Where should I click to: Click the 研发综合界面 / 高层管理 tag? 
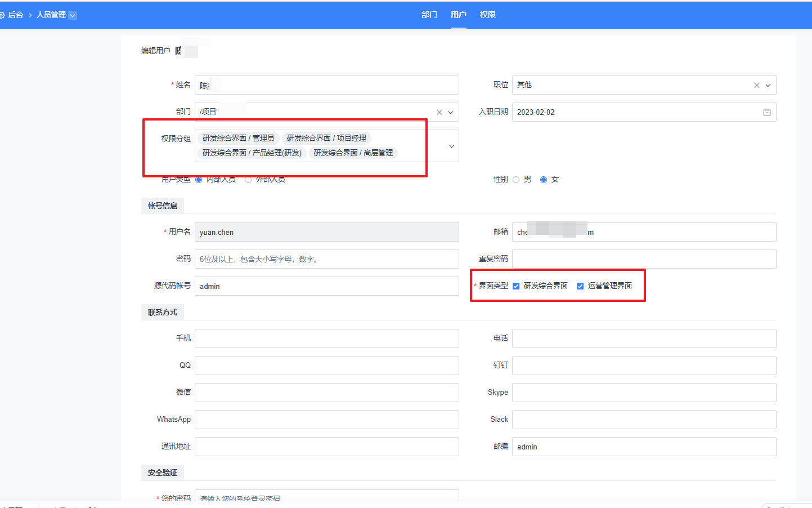tap(353, 153)
